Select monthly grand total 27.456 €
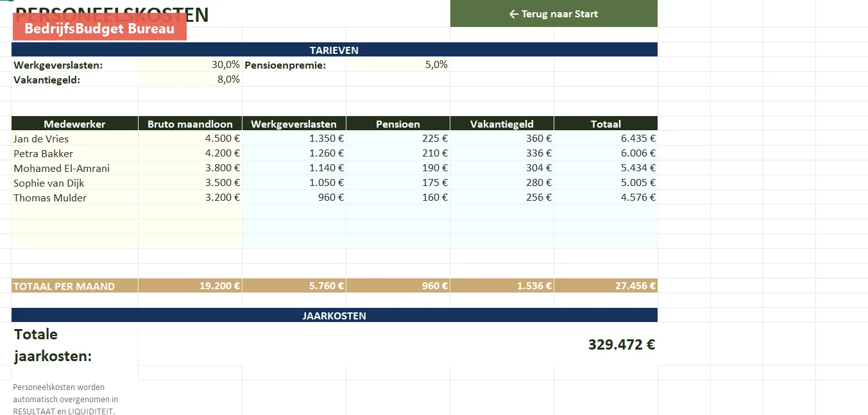868x415 pixels. 606,286
